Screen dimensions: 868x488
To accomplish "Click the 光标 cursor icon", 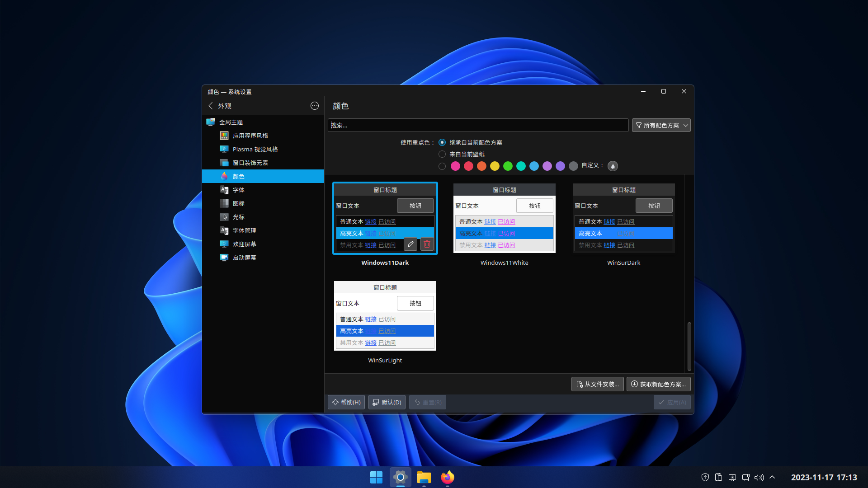I will click(x=224, y=217).
